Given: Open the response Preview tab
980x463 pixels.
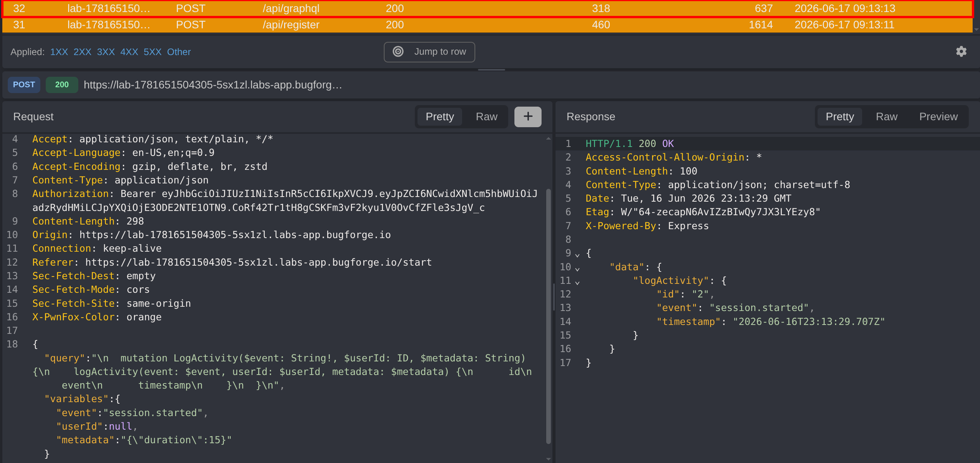Looking at the screenshot, I should pyautogui.click(x=938, y=117).
